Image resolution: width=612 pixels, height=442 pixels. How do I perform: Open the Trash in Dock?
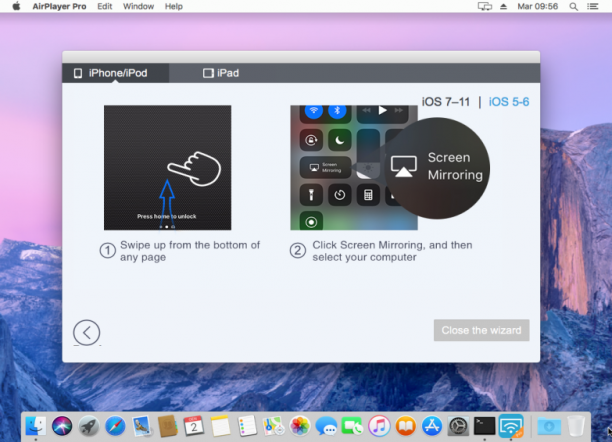click(576, 426)
